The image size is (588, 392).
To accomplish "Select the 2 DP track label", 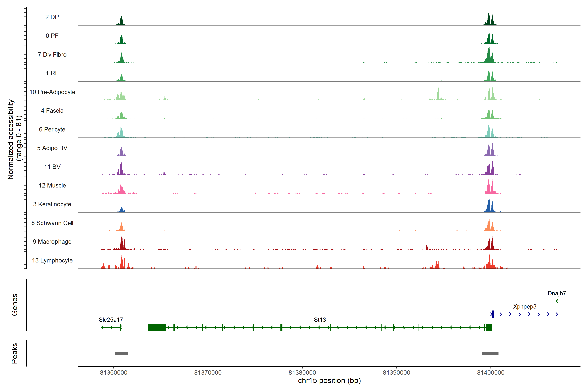I will (x=52, y=17).
